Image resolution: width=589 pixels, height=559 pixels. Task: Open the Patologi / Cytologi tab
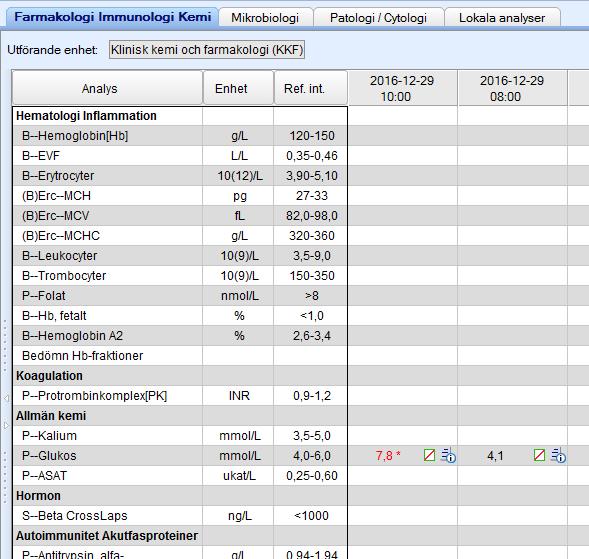click(x=378, y=18)
